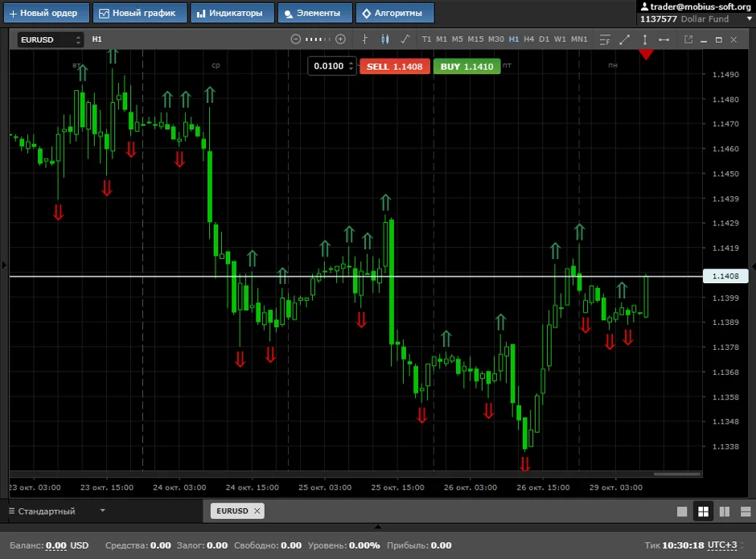The image size is (756, 559).
Task: Click the SELL 1.1408 button
Action: 394,67
